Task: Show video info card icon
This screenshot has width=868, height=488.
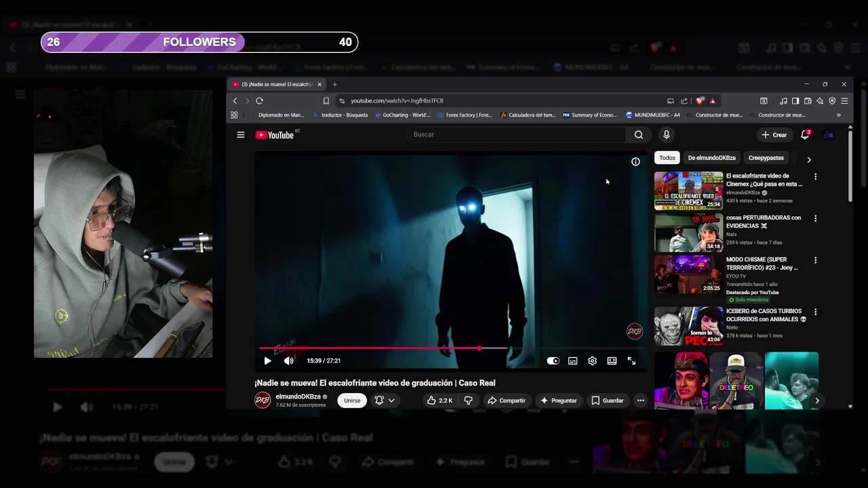Action: click(x=635, y=161)
